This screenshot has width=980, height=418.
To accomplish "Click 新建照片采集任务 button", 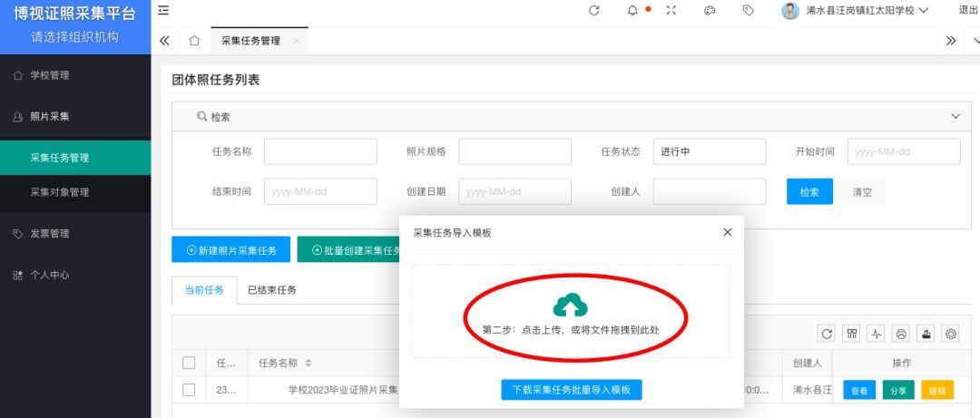I will 231,250.
